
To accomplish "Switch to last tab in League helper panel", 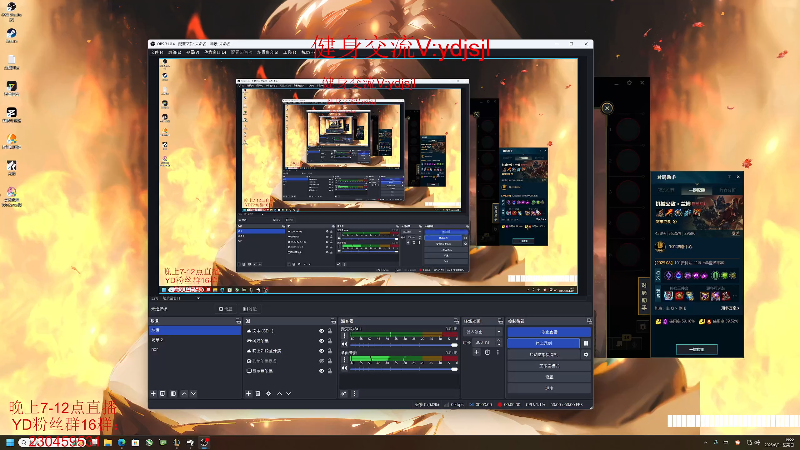I will tap(727, 190).
